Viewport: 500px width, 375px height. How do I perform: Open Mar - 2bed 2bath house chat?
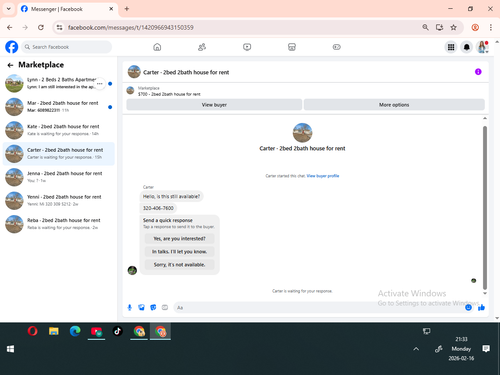coord(59,107)
